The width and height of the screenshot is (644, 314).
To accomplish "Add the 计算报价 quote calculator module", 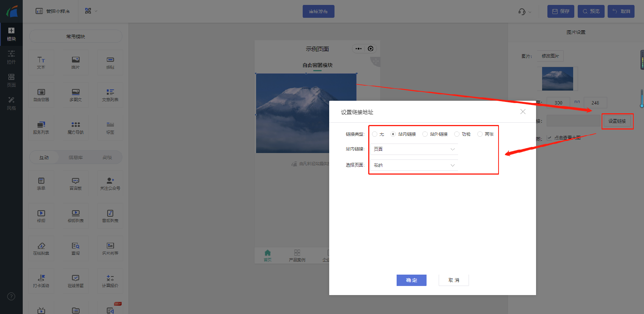I will (110, 281).
